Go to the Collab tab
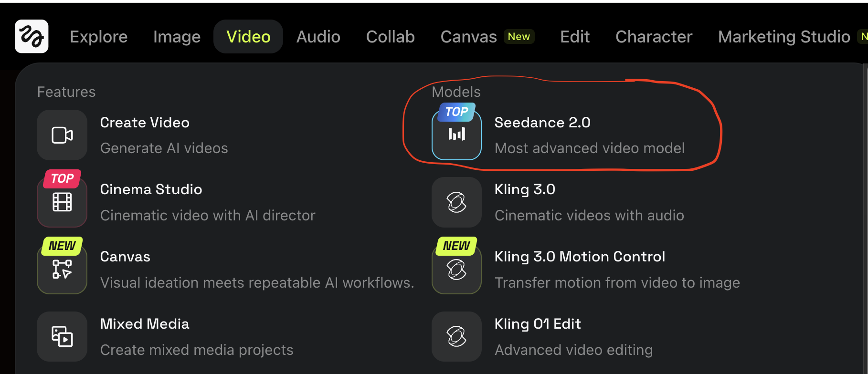Image resolution: width=868 pixels, height=374 pixels. [x=390, y=37]
